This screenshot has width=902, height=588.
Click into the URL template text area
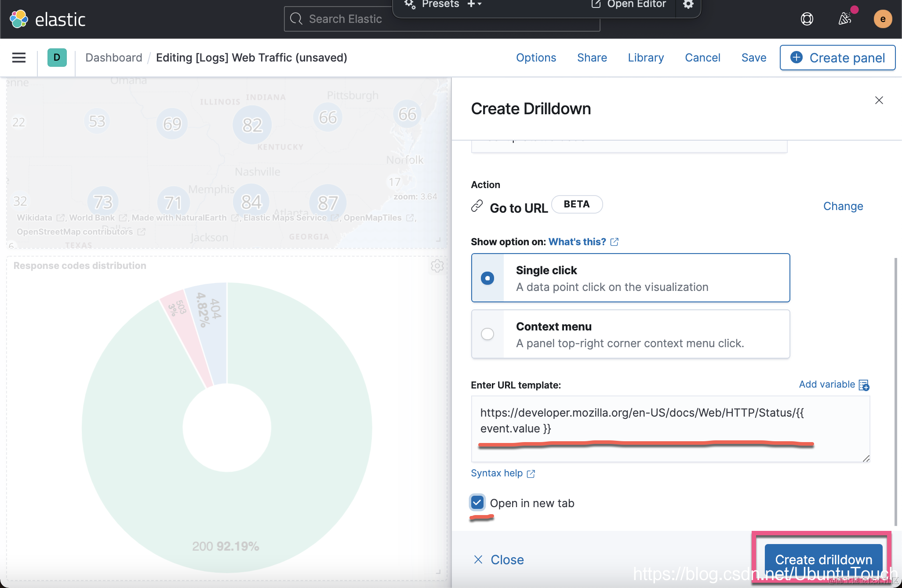[670, 428]
